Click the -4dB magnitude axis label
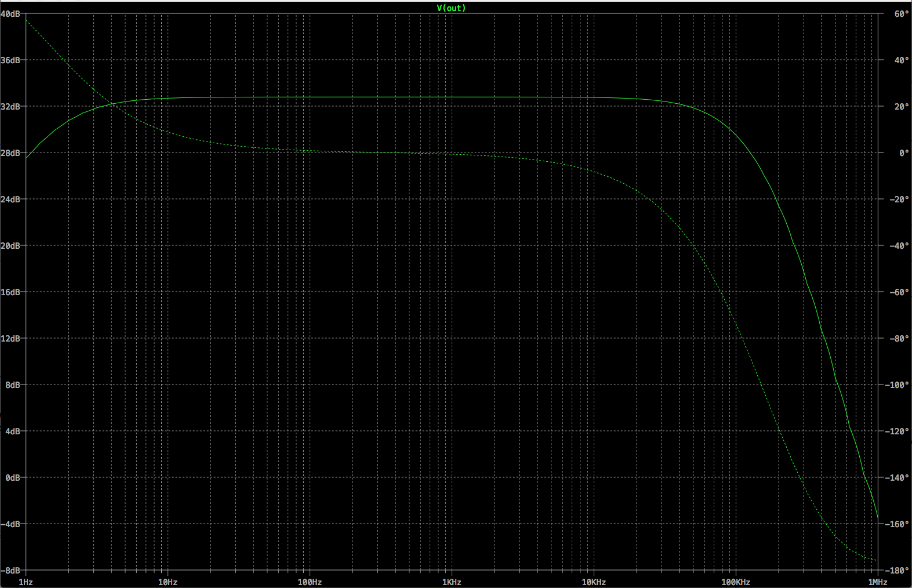The height and width of the screenshot is (588, 912). [x=10, y=524]
